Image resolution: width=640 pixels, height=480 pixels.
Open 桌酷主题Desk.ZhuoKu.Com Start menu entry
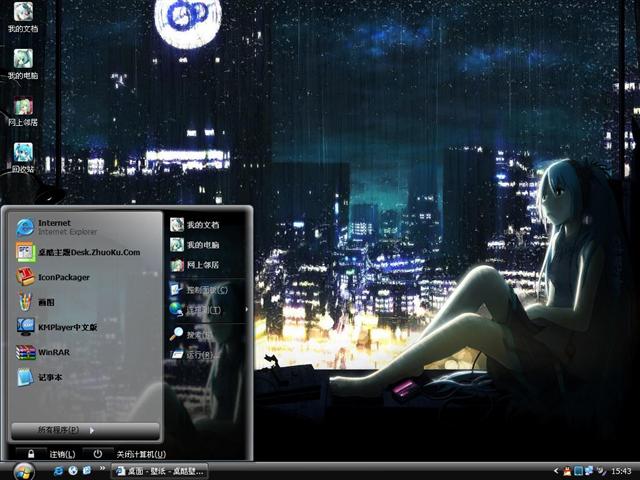(x=85, y=252)
